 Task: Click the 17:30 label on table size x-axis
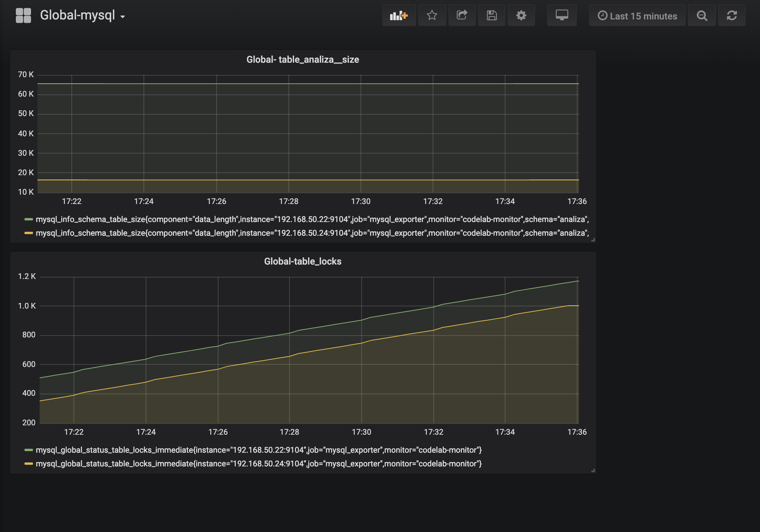(361, 201)
